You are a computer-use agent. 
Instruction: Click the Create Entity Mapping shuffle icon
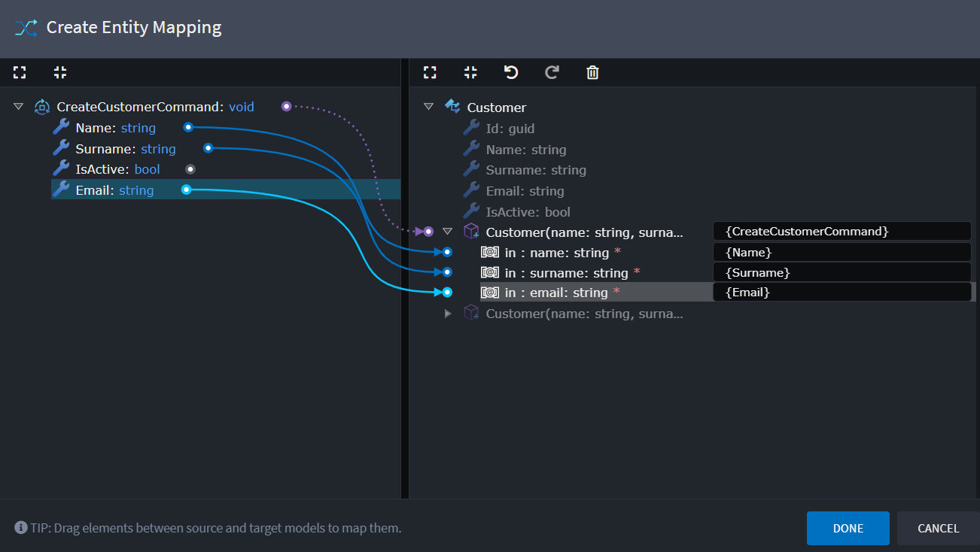click(26, 28)
